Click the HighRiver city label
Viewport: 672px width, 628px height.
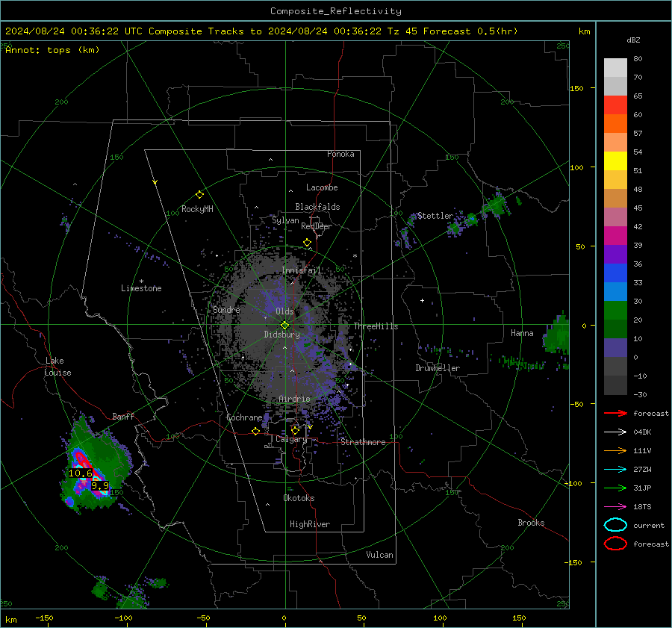[x=310, y=524]
